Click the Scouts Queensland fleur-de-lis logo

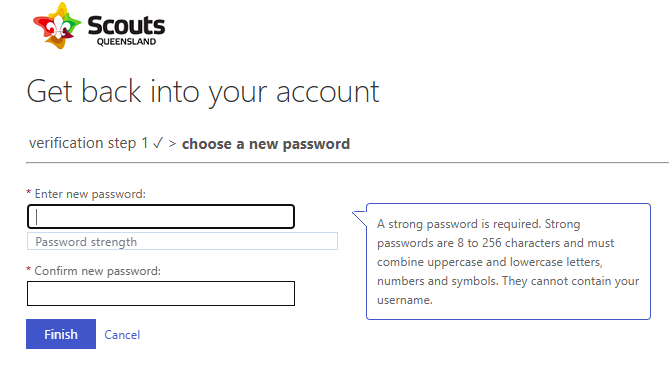tap(57, 26)
